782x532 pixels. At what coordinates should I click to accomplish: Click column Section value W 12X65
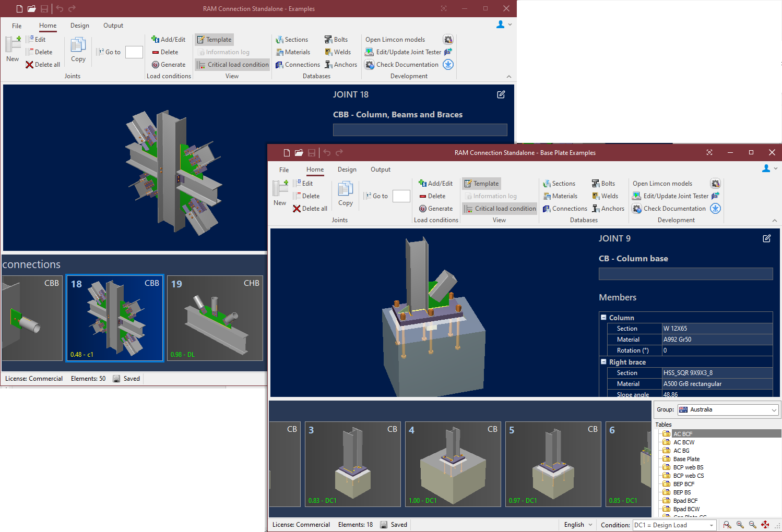pos(717,329)
